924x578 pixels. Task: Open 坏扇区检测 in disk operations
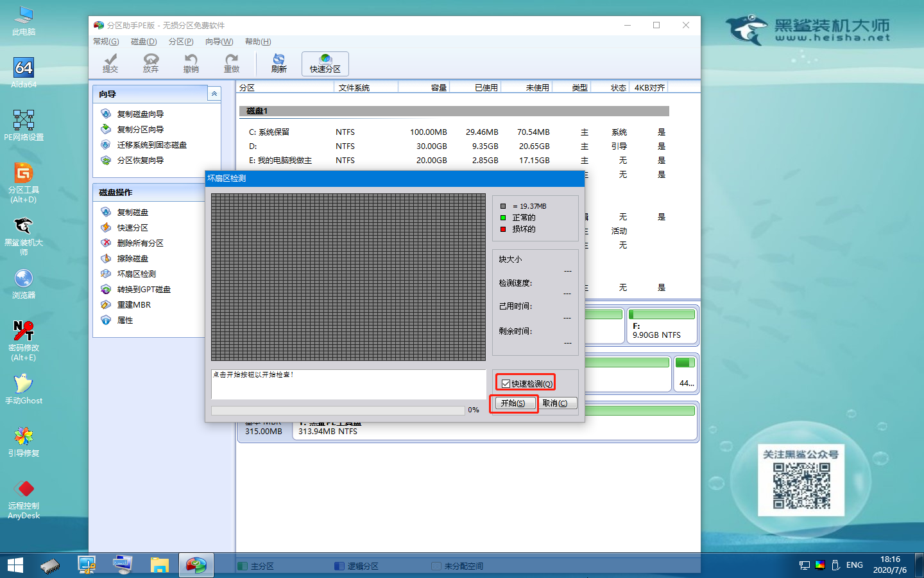[136, 274]
